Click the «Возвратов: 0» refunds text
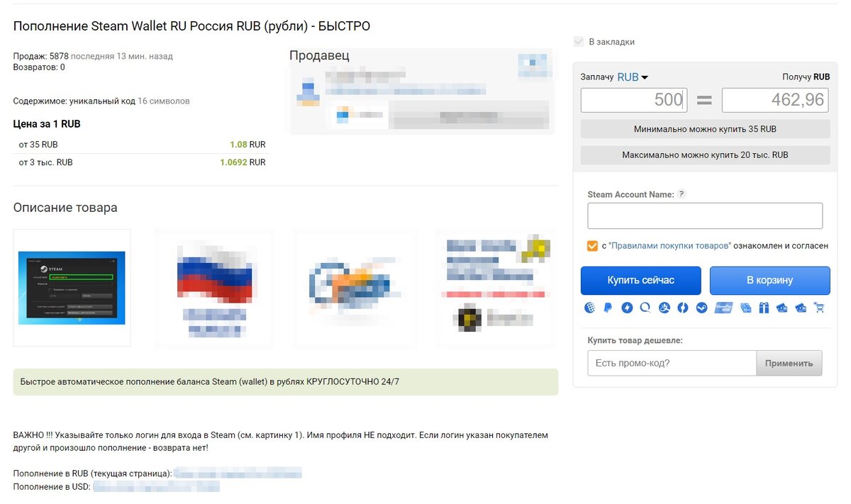Image resolution: width=851 pixels, height=504 pixels. (39, 67)
